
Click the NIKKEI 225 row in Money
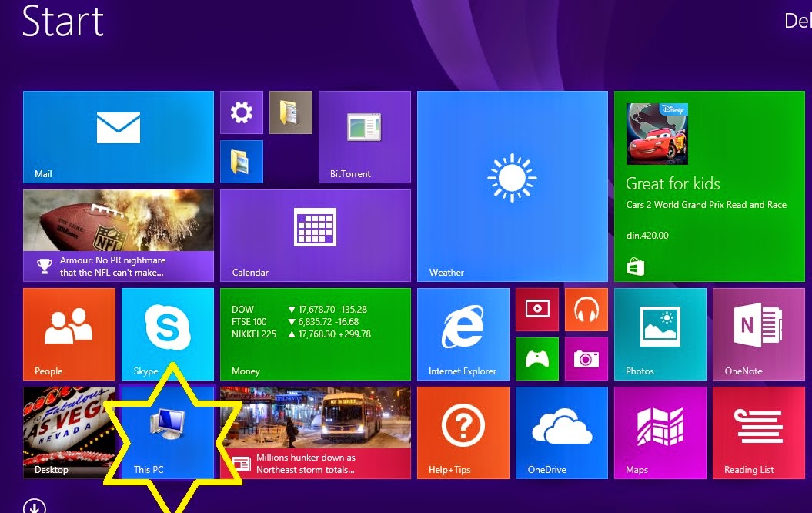(302, 334)
